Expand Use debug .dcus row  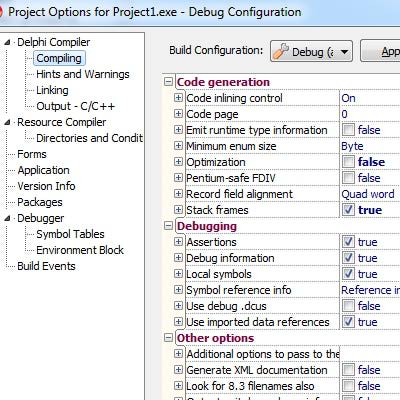click(x=178, y=306)
